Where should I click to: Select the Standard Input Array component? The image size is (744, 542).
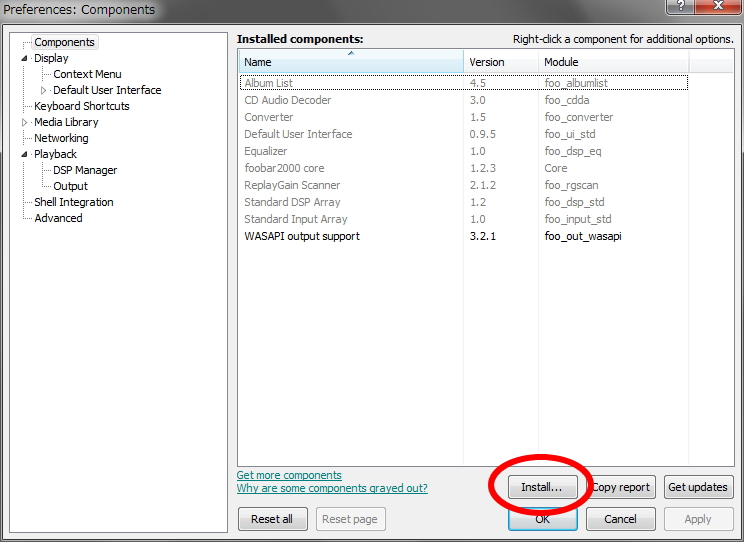click(464, 219)
